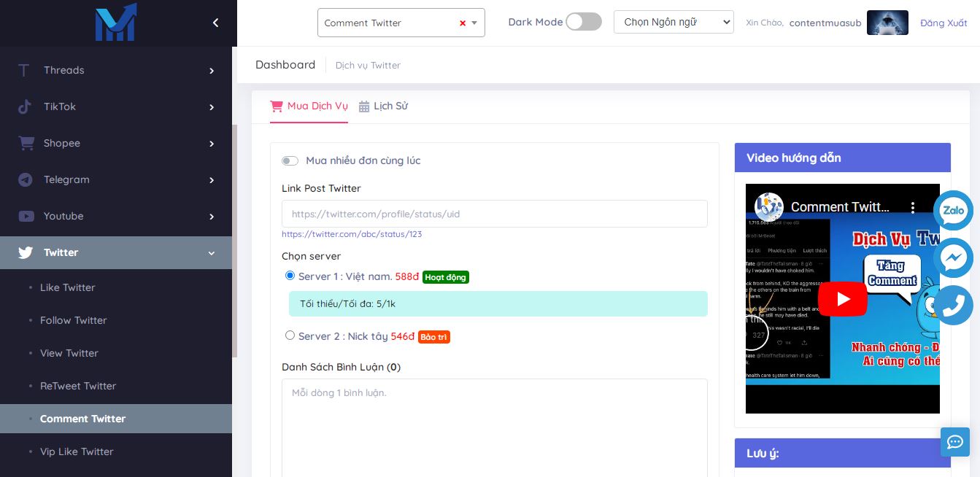This screenshot has height=477, width=980.
Task: Click the channel logo in video header
Action: click(769, 207)
